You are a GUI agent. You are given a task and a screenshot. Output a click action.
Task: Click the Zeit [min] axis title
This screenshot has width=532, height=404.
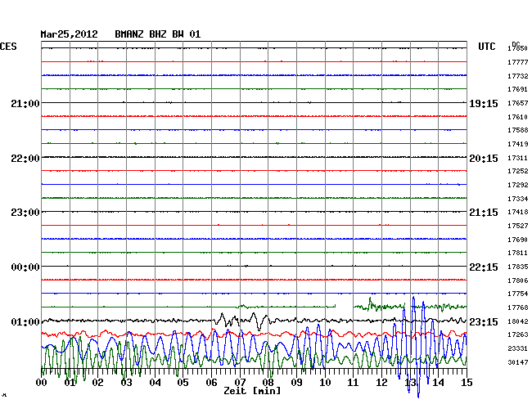click(x=252, y=391)
